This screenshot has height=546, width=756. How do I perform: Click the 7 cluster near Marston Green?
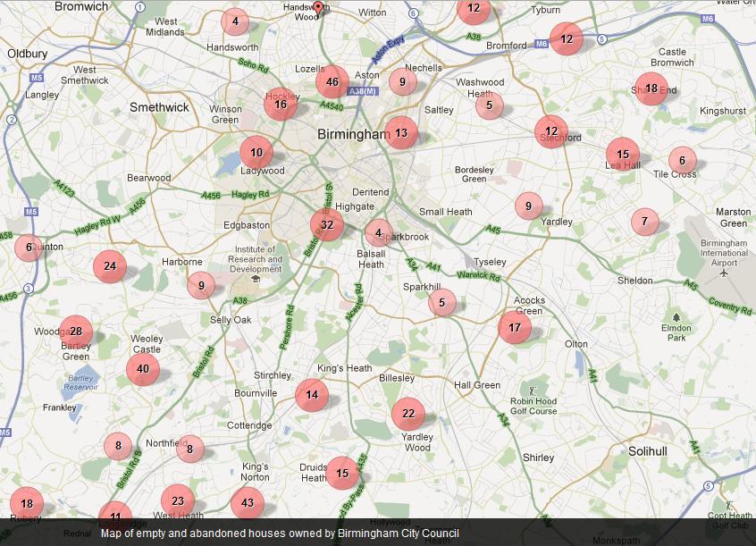point(644,222)
